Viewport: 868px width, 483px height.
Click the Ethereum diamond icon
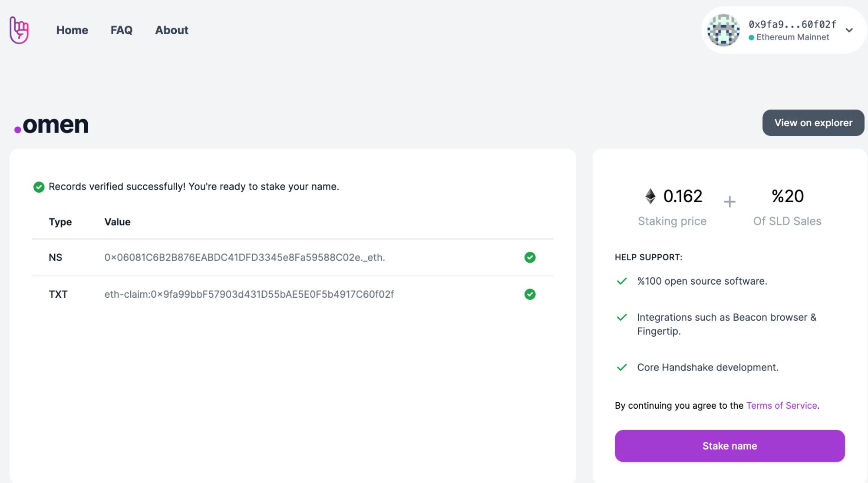(x=650, y=196)
